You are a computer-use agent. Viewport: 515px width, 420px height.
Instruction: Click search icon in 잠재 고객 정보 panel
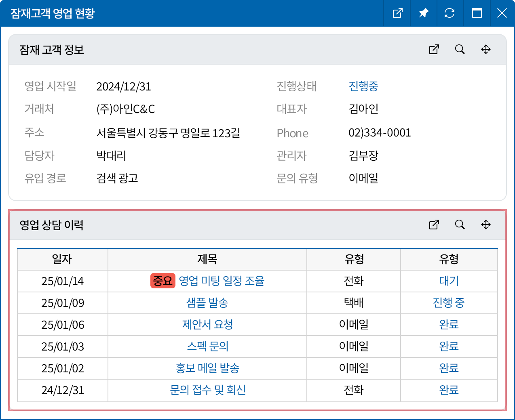pyautogui.click(x=460, y=49)
